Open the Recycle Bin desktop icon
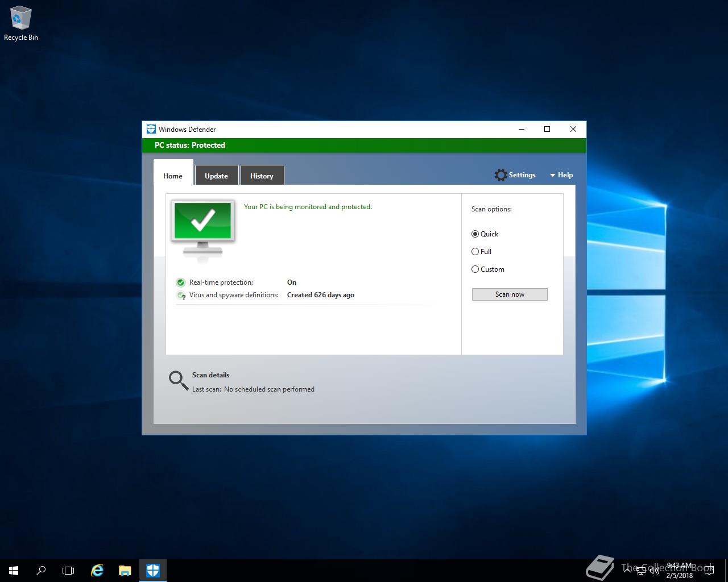This screenshot has height=582, width=728. coord(21,24)
